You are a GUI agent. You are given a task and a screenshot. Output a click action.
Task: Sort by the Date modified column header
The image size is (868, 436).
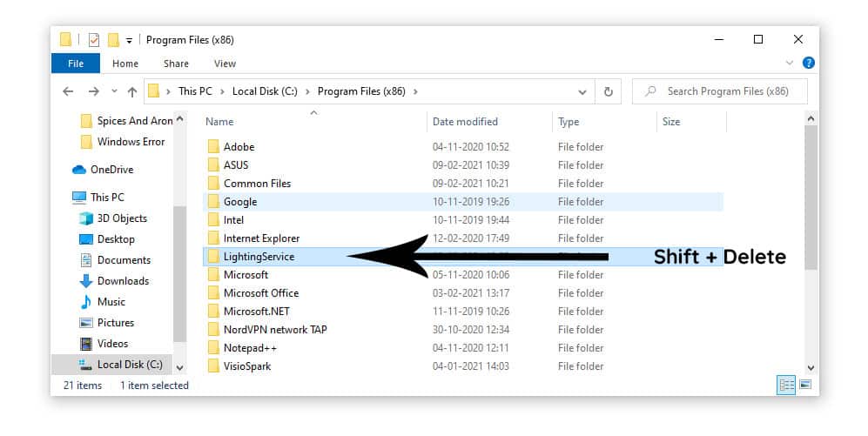coord(465,122)
